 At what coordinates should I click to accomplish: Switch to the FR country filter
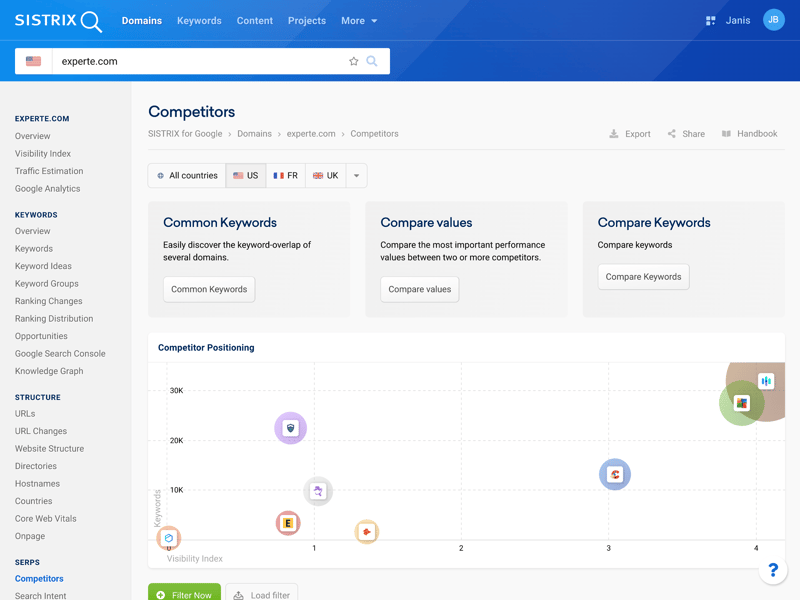tap(286, 176)
